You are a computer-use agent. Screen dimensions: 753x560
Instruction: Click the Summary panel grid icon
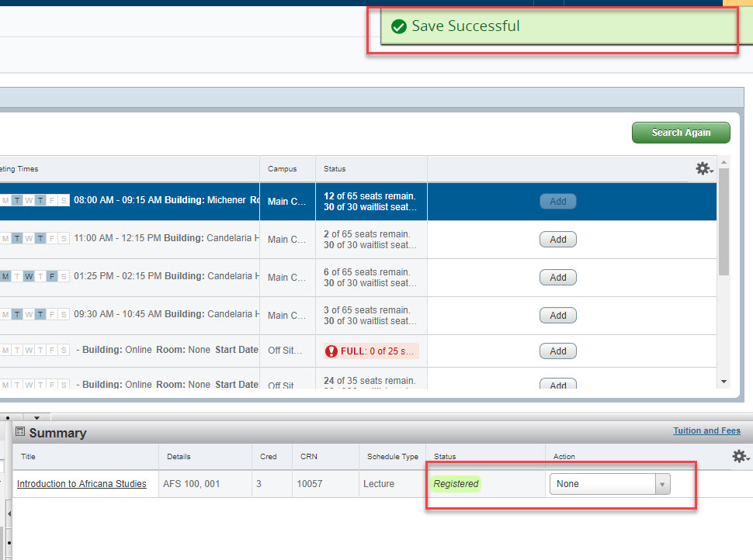point(20,432)
